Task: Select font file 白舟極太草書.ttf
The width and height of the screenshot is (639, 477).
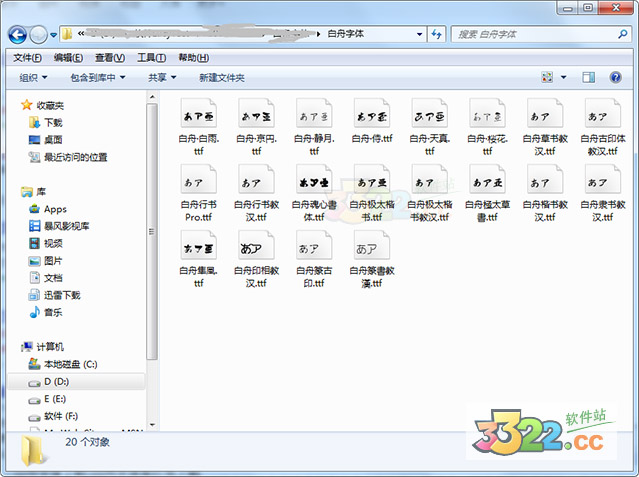Action: click(x=487, y=193)
